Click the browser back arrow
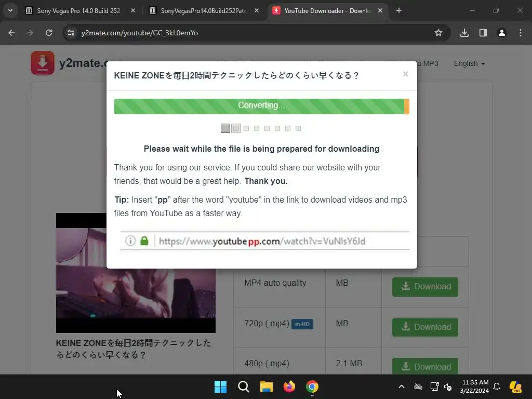 [x=11, y=33]
